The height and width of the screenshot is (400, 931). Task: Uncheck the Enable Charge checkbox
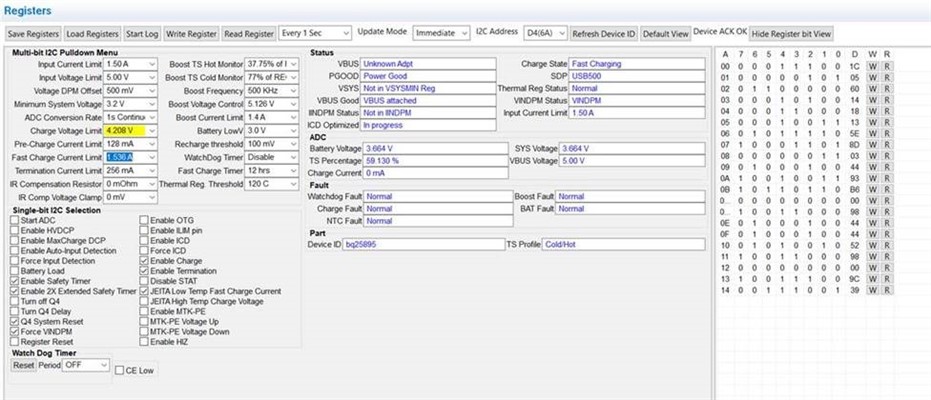point(144,261)
